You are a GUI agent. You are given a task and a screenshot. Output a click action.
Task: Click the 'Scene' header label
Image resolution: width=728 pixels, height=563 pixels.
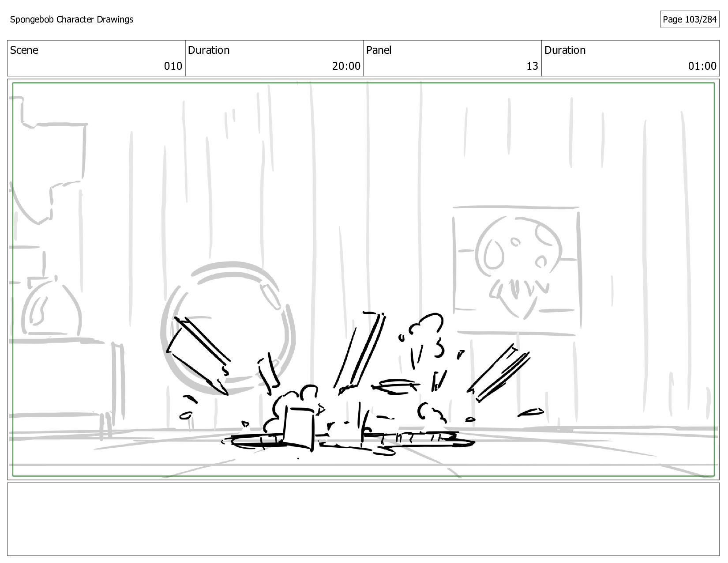24,50
